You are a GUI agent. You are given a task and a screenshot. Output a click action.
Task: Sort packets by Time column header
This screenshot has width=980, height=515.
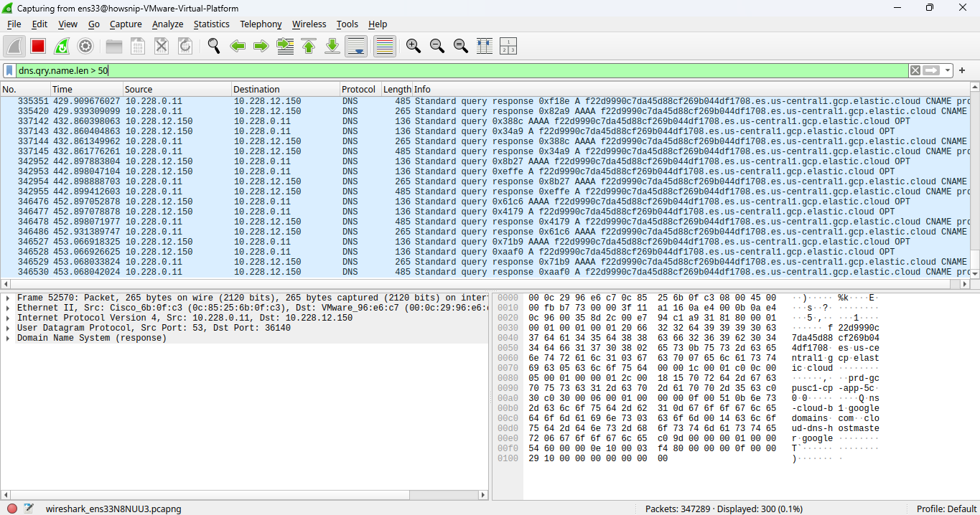(87, 89)
